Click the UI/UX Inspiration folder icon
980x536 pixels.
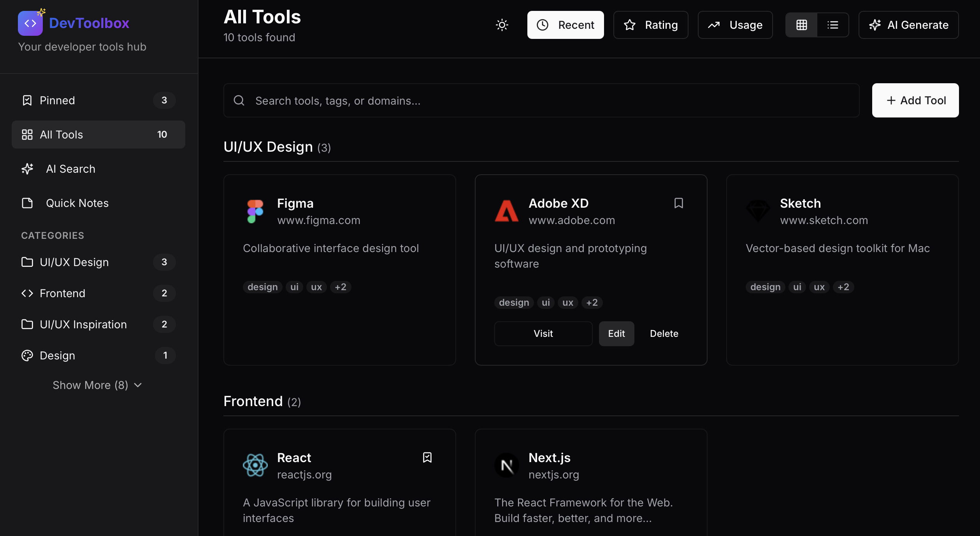[x=27, y=324]
